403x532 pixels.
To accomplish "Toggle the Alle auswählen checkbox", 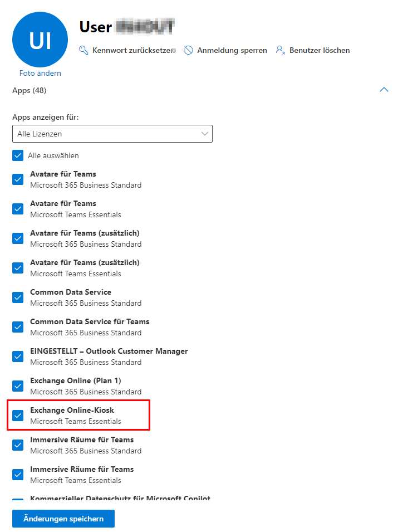I will coord(18,155).
